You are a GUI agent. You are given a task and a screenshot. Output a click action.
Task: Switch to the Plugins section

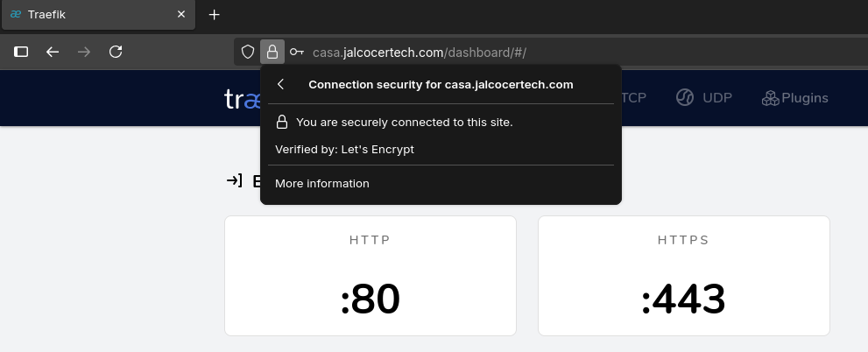coord(794,98)
